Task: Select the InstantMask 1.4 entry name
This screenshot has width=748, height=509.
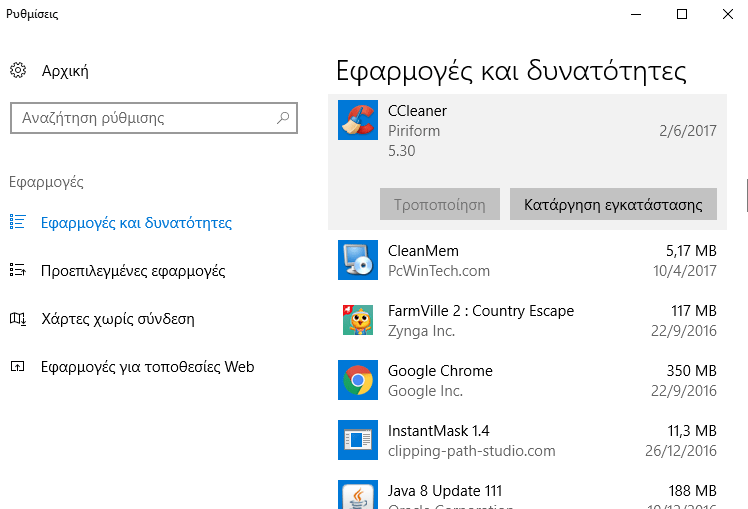Action: tap(438, 431)
